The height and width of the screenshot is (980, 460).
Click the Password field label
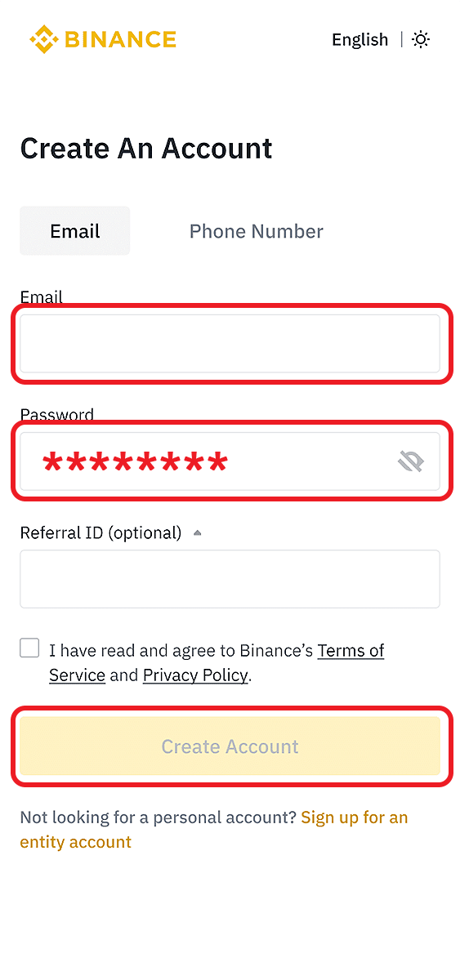coord(57,415)
